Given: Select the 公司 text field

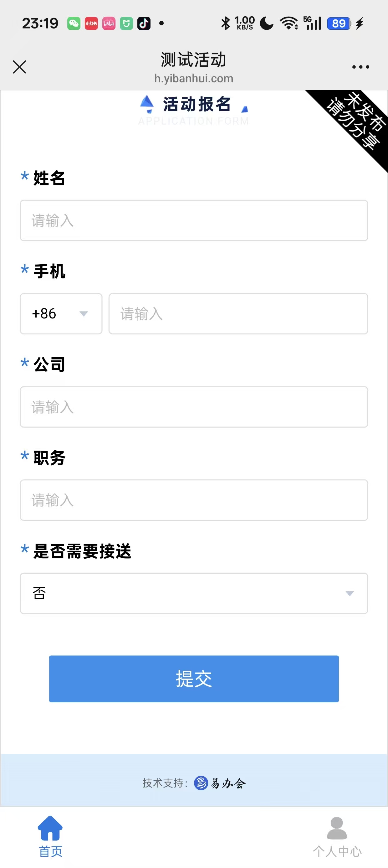Looking at the screenshot, I should (194, 407).
